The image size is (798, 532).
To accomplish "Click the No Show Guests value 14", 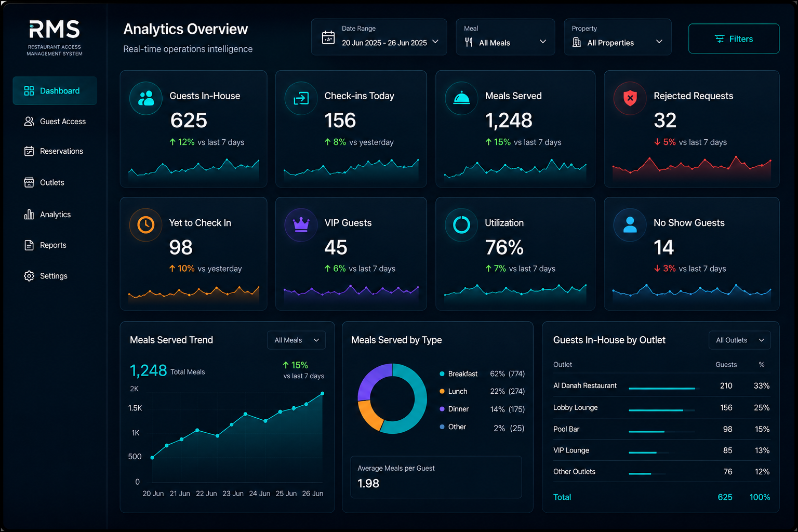I will pyautogui.click(x=663, y=247).
